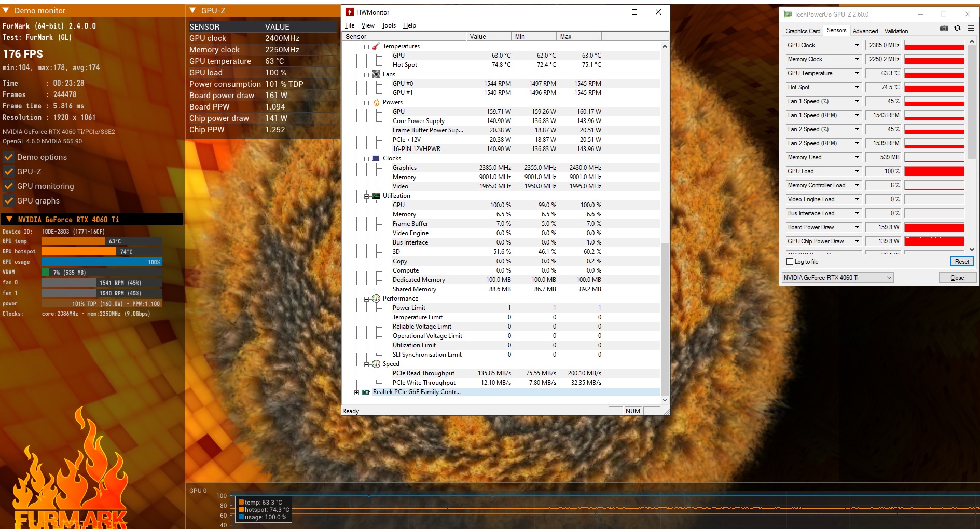This screenshot has height=529, width=980.
Task: Open the GPU Clock sensor dropdown in GPU-Z
Action: pos(857,45)
